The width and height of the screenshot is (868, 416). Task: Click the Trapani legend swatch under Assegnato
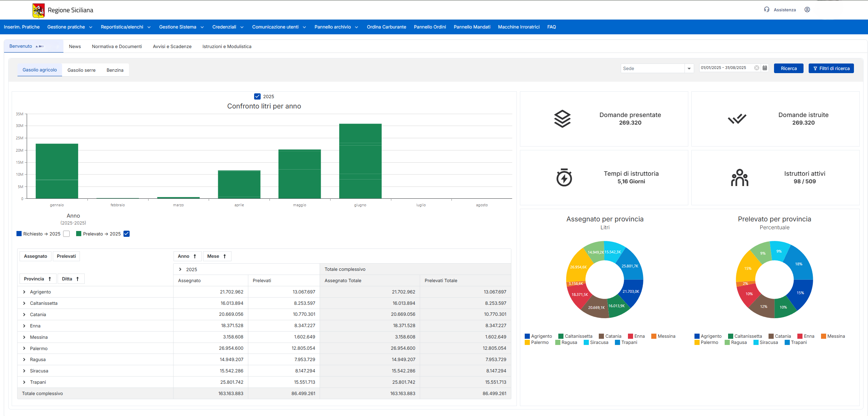[617, 343]
